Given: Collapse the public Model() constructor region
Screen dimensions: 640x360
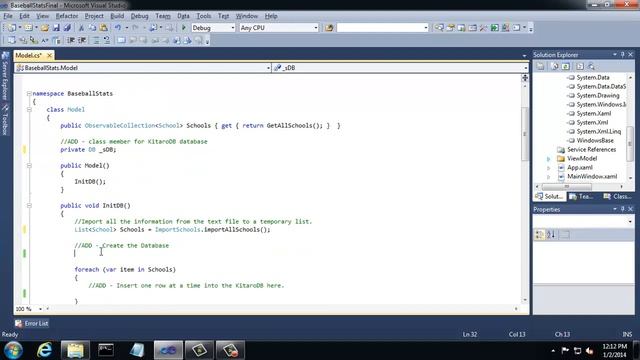Looking at the screenshot, I should 29,165.
